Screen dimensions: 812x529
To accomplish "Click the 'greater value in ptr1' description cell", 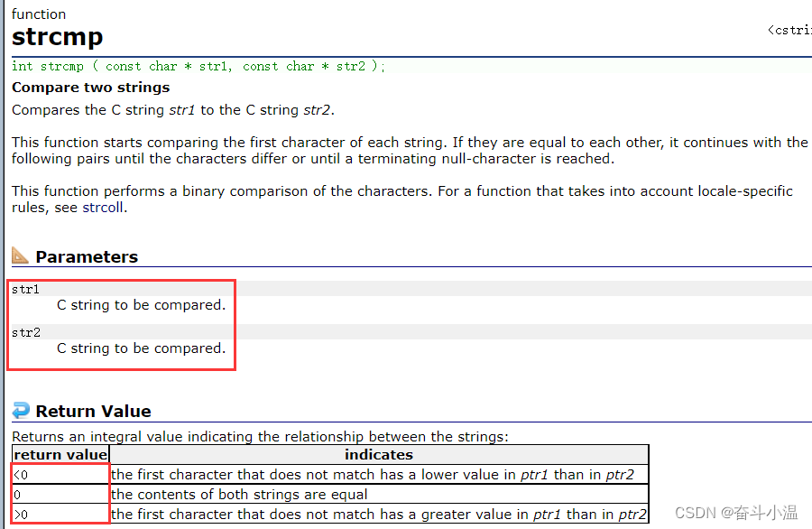I will 379,514.
